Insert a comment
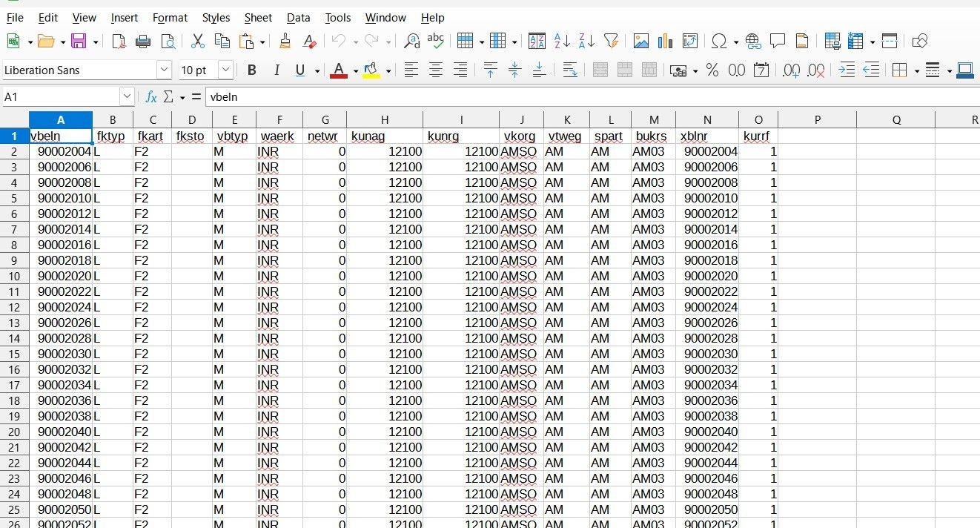The width and height of the screenshot is (980, 528). (x=778, y=42)
